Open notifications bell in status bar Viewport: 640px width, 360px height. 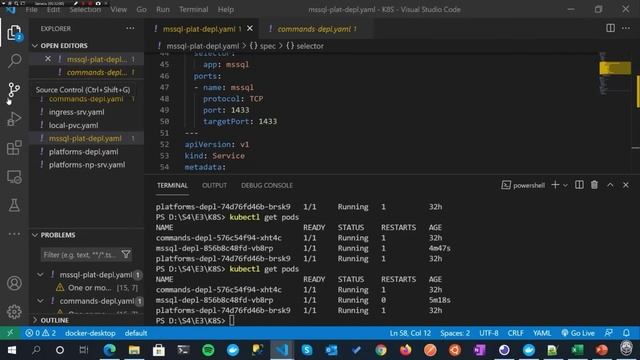coord(626,333)
